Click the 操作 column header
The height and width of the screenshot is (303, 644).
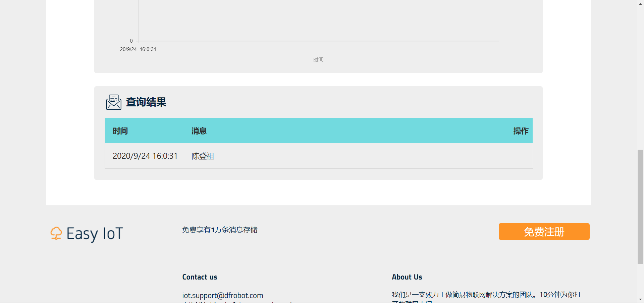click(x=521, y=131)
